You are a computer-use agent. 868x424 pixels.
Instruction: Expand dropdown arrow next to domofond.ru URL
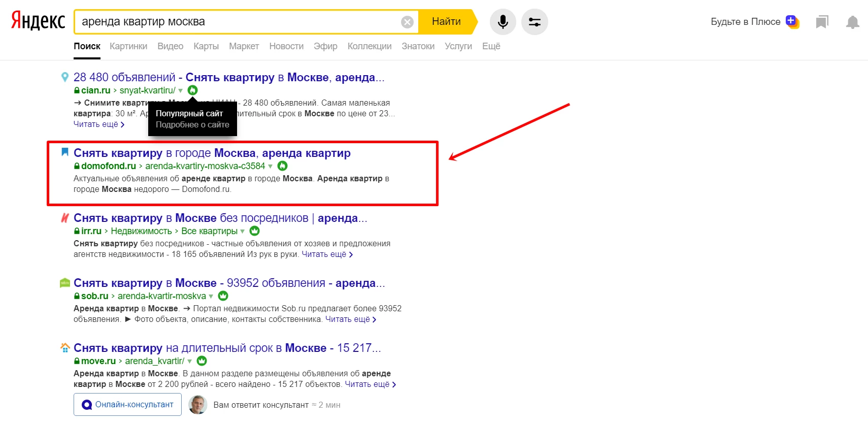(270, 167)
